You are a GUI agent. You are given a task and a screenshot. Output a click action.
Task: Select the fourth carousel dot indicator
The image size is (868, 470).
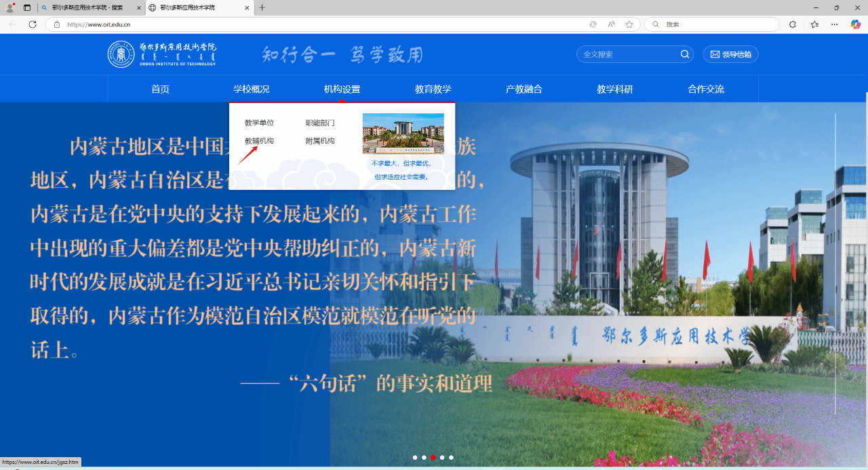coord(442,458)
